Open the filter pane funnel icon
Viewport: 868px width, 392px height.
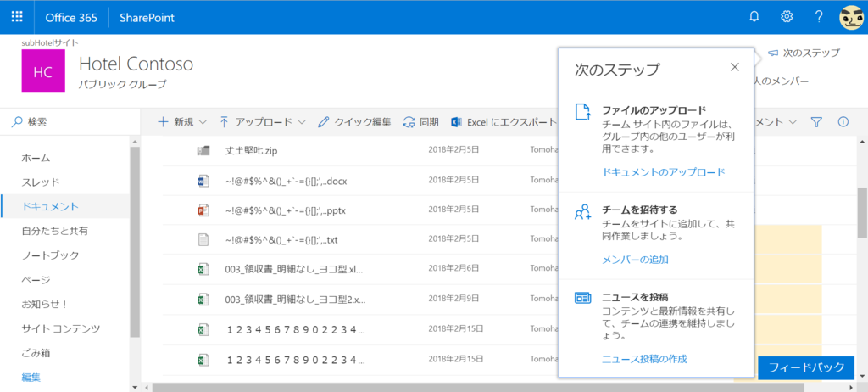point(816,122)
